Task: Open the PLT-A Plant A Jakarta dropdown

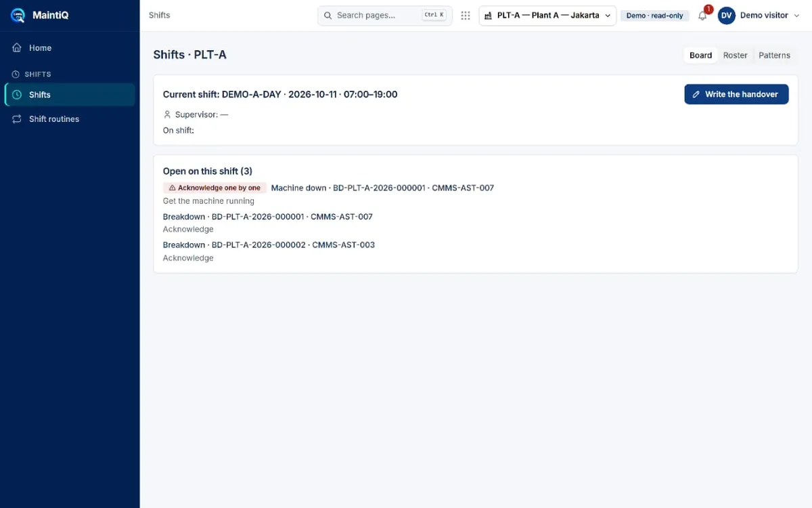Action: coord(547,16)
